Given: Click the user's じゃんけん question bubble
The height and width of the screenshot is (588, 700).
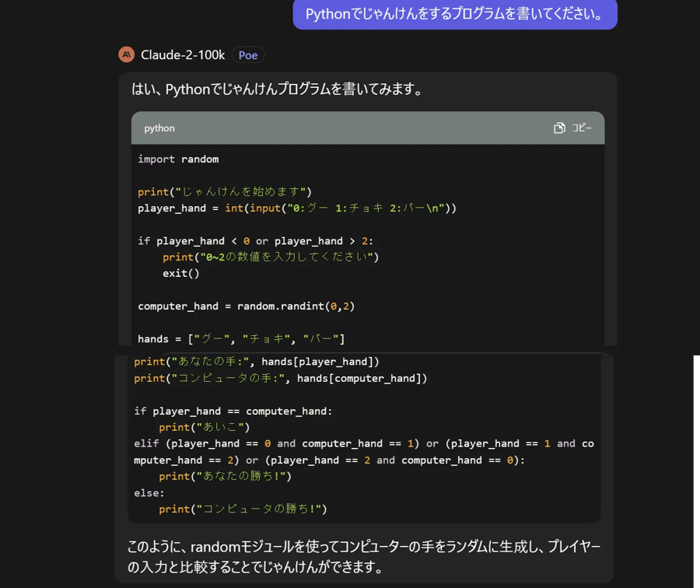Looking at the screenshot, I should [x=453, y=15].
